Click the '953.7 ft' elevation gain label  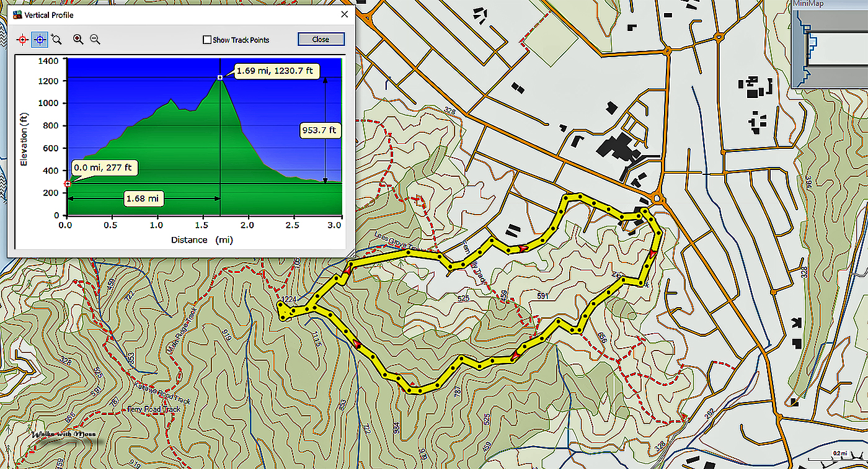pyautogui.click(x=319, y=130)
